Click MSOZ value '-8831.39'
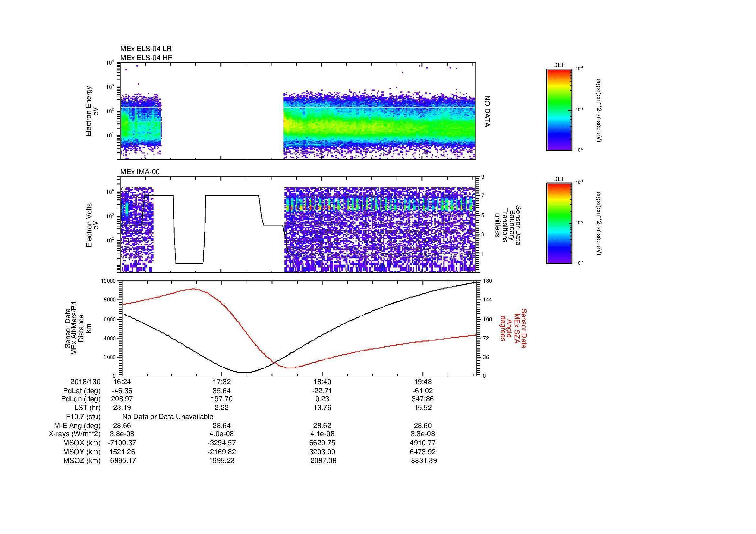 click(423, 461)
